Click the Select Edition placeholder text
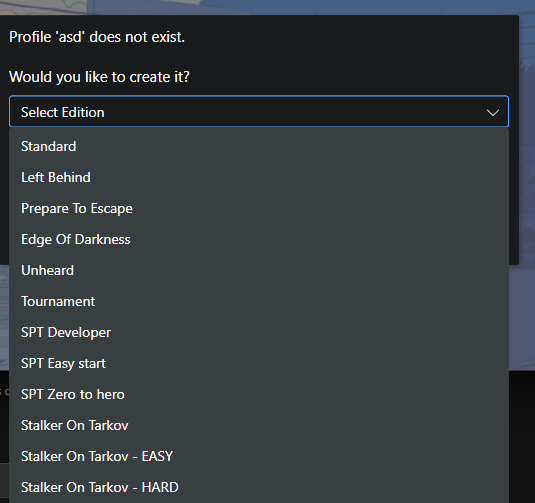Screen dimensions: 535x503 point(63,113)
